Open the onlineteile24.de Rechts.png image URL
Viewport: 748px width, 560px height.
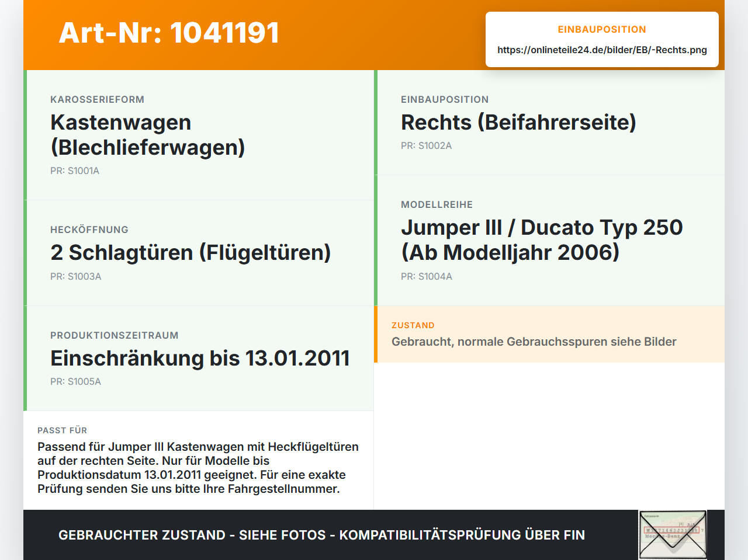(602, 50)
